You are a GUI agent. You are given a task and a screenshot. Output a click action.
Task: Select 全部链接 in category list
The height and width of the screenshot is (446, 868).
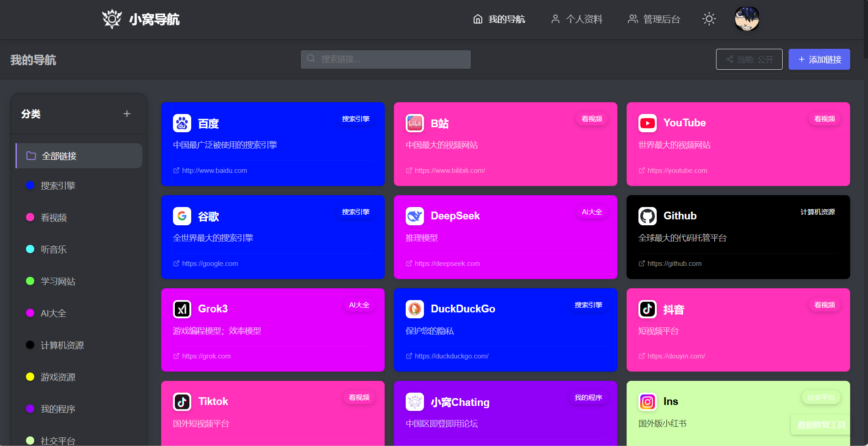[79, 156]
